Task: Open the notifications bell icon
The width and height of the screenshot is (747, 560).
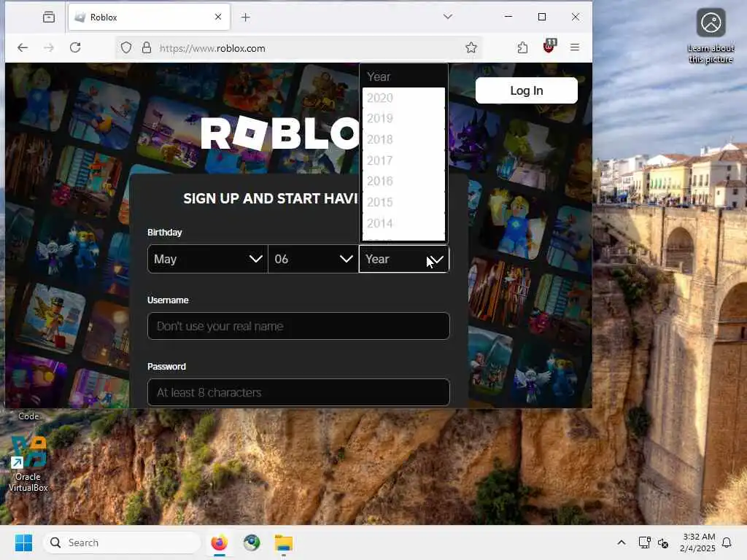Action: click(727, 542)
